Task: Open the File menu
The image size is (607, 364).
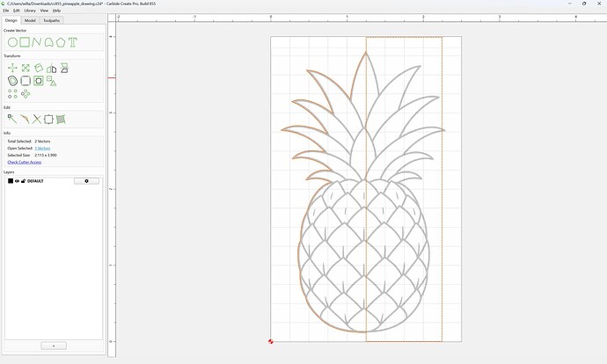Action: (6, 11)
